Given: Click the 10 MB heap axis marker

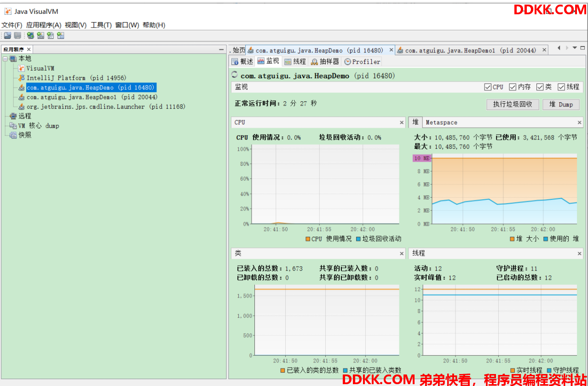Looking at the screenshot, I should coord(422,158).
